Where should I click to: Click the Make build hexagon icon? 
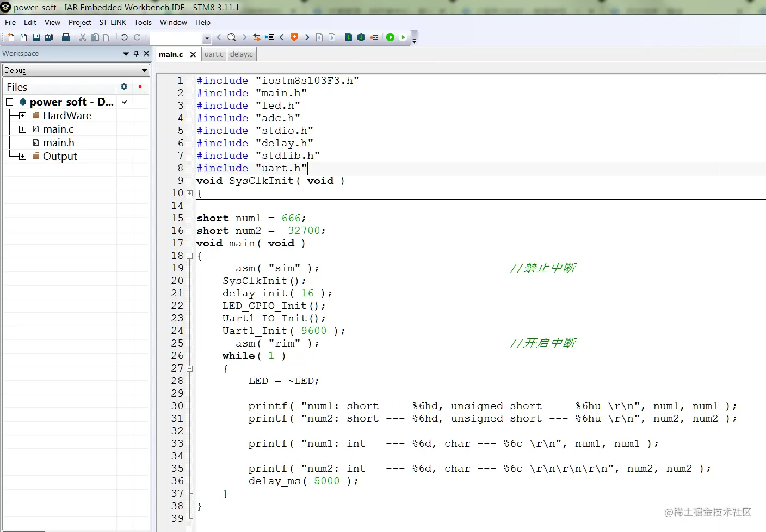[361, 38]
